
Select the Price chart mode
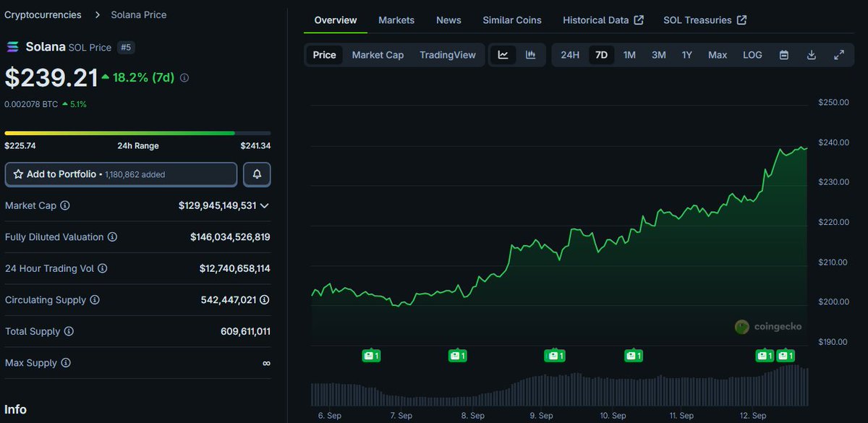pos(324,55)
